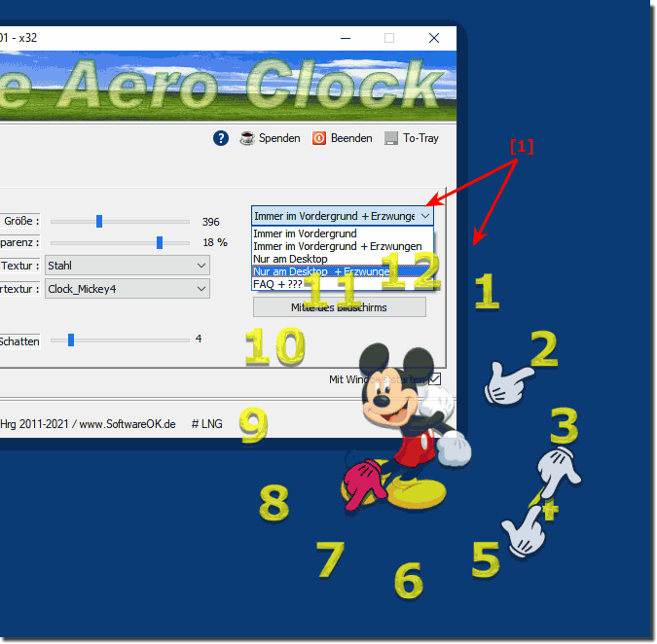Screen dimensions: 657x644
Task: Open the Clock_Mickey4 texture dropdown
Action: [x=128, y=289]
